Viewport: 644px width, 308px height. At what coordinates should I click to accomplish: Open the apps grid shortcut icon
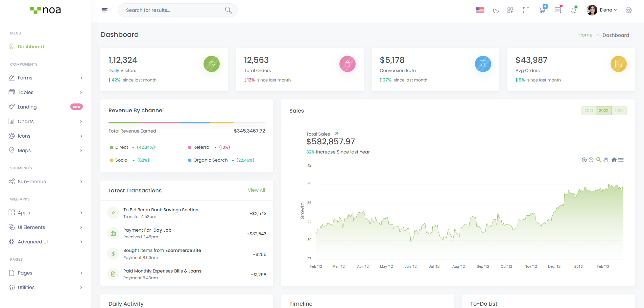(x=510, y=10)
